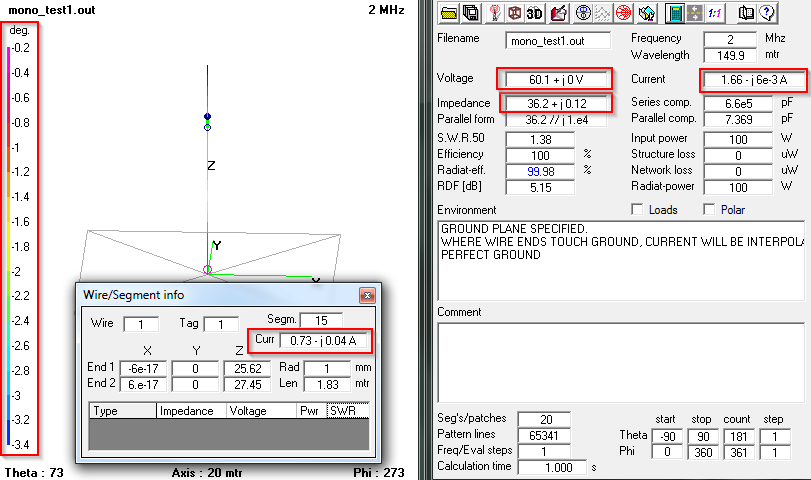Screen dimensions: 811x480
Task: Click the Wire number field in dialog
Action: tap(141, 324)
